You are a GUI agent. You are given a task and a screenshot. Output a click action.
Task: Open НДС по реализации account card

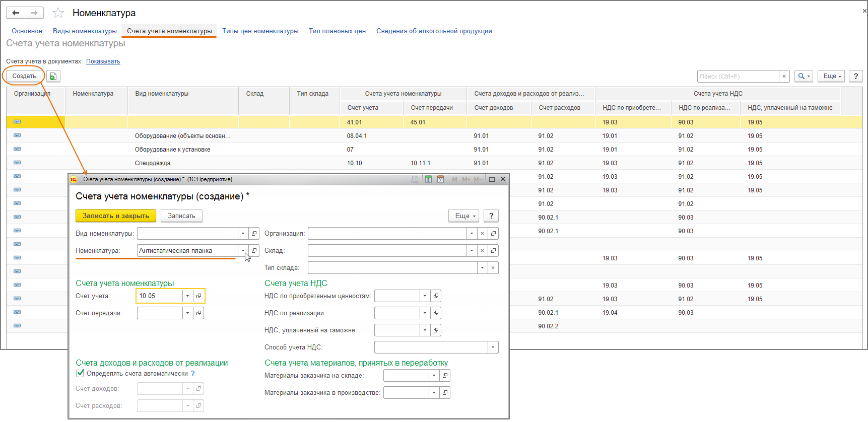point(436,313)
